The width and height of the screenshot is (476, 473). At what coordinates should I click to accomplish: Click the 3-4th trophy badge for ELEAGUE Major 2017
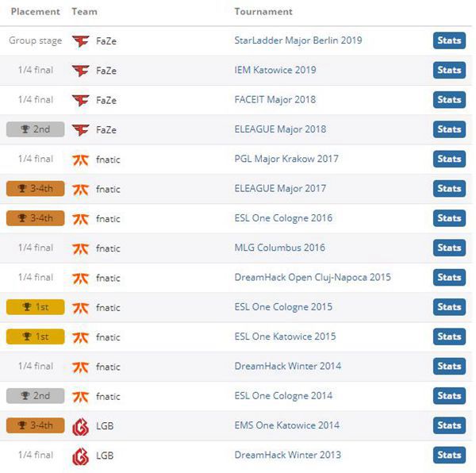pos(35,189)
